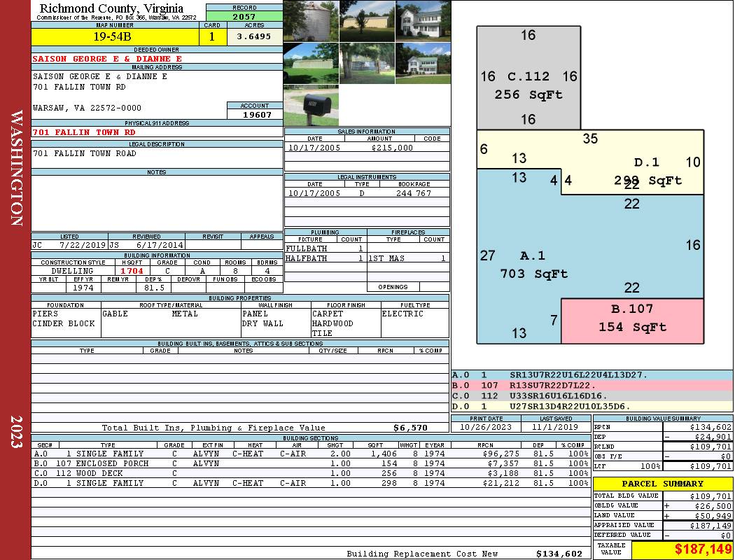735x560 pixels.
Task: Click the taxable value $187,149
Action: click(x=703, y=549)
